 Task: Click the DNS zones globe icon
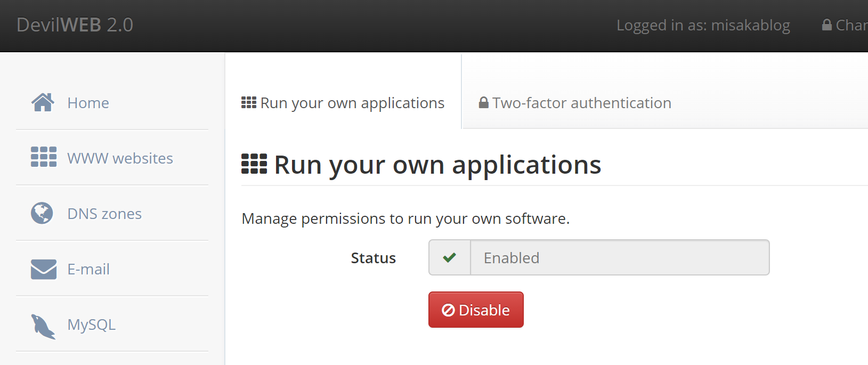[x=42, y=213]
